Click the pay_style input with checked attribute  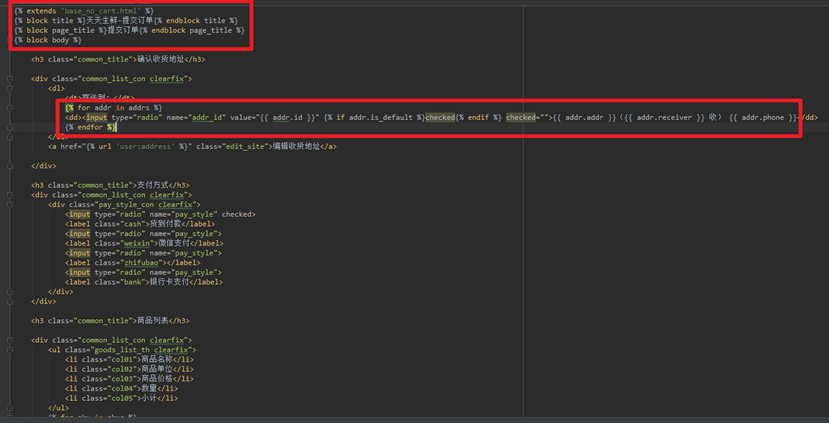pyautogui.click(x=160, y=214)
